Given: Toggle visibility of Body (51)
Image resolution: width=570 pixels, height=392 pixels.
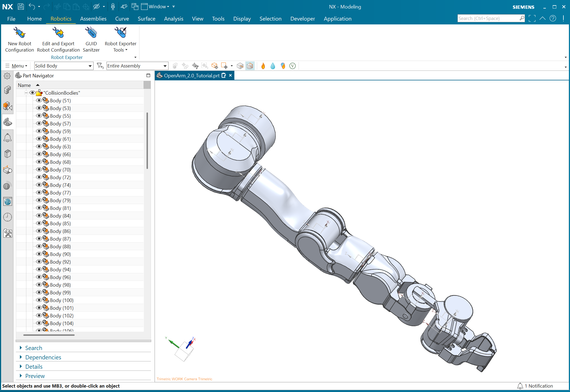Looking at the screenshot, I should [x=39, y=100].
